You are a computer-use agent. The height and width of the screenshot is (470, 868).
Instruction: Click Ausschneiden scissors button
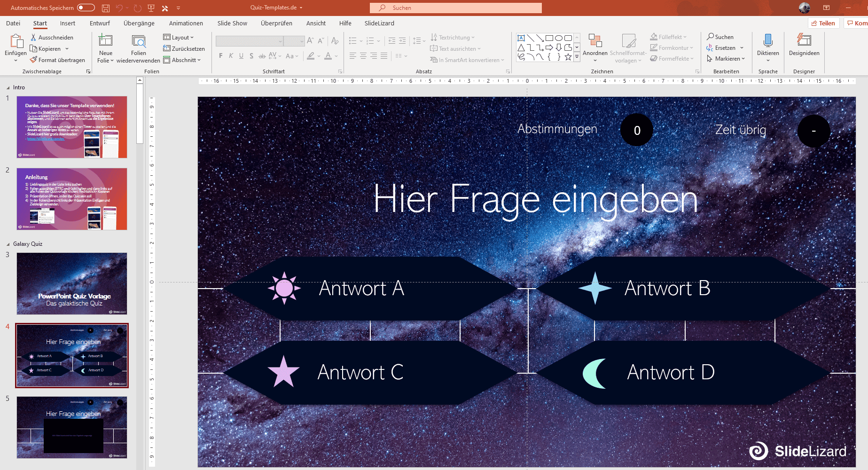point(52,37)
